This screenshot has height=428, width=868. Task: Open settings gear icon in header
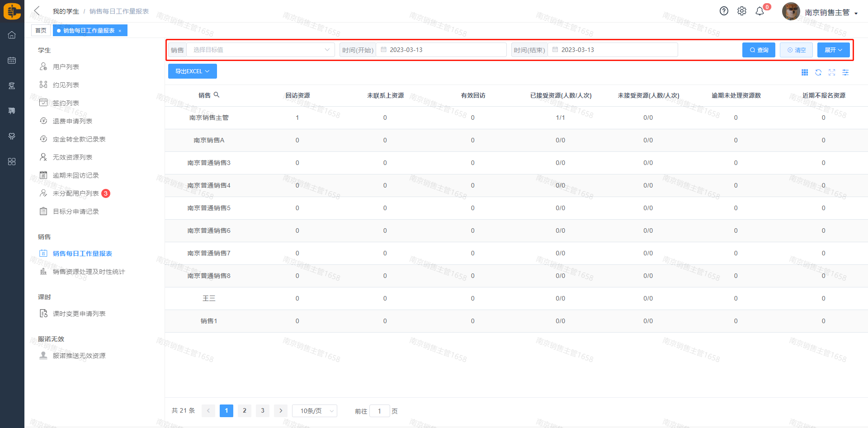[742, 11]
